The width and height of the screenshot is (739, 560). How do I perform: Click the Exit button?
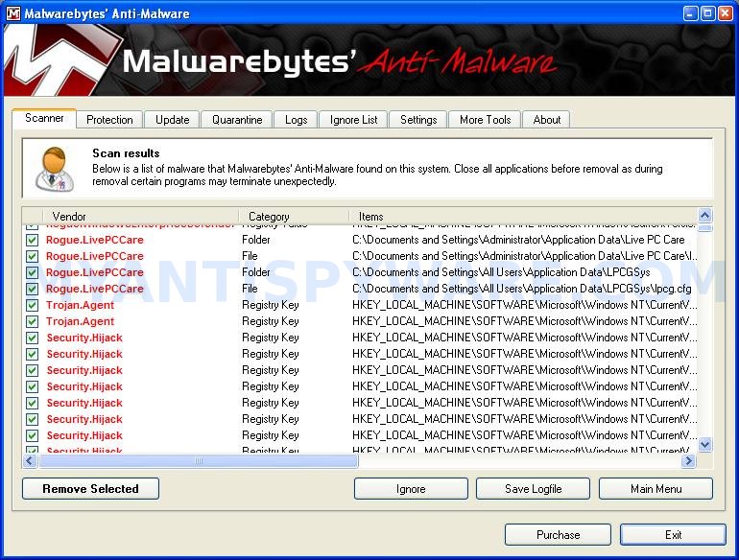point(673,534)
